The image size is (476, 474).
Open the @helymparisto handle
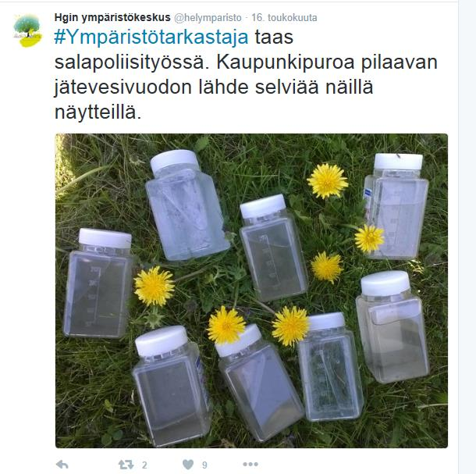[208, 18]
